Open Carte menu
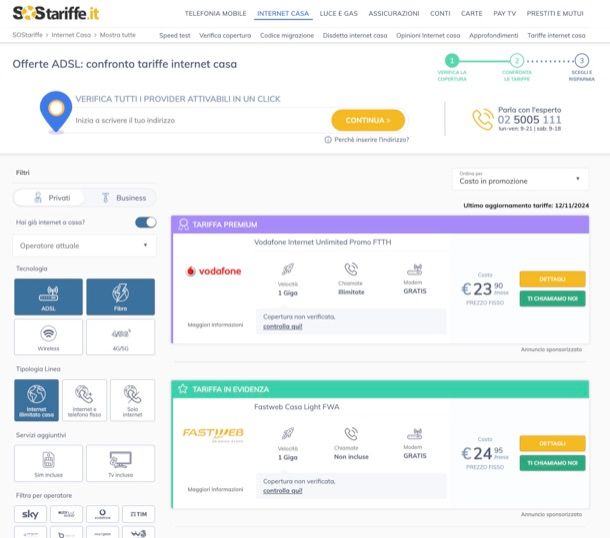This screenshot has width=610, height=538. 472,14
